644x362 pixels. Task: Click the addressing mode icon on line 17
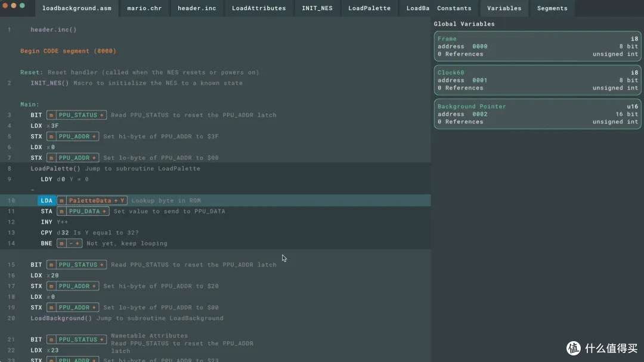[x=51, y=286]
